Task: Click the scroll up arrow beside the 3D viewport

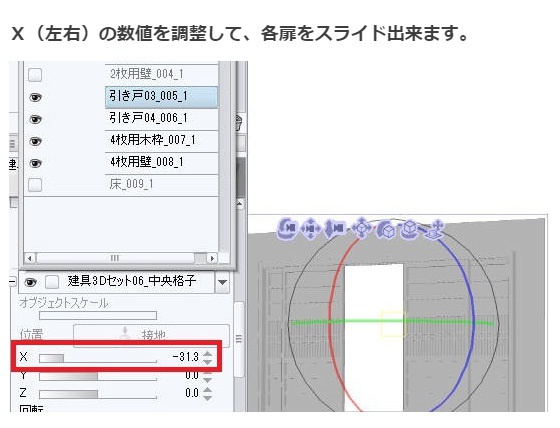Action: click(240, 204)
